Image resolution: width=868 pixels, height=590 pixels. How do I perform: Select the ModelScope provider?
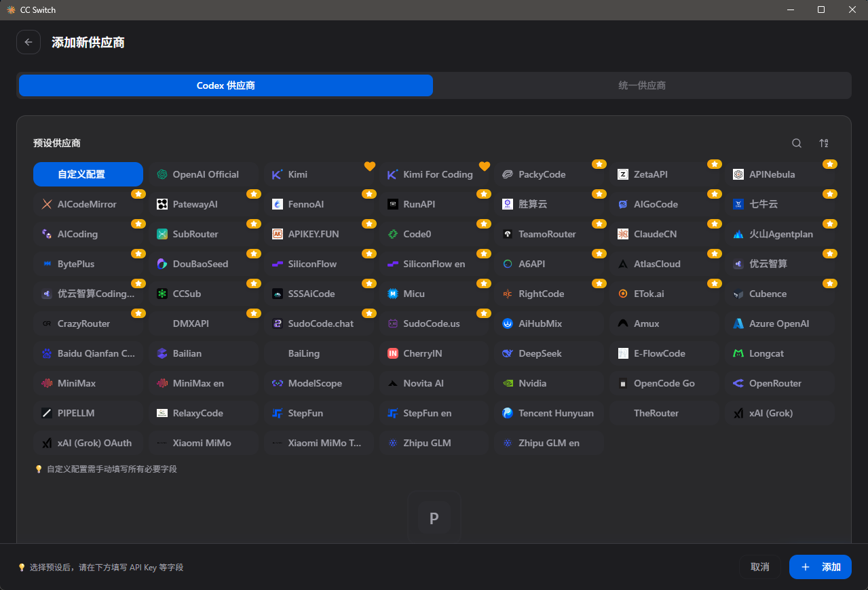[x=319, y=383]
